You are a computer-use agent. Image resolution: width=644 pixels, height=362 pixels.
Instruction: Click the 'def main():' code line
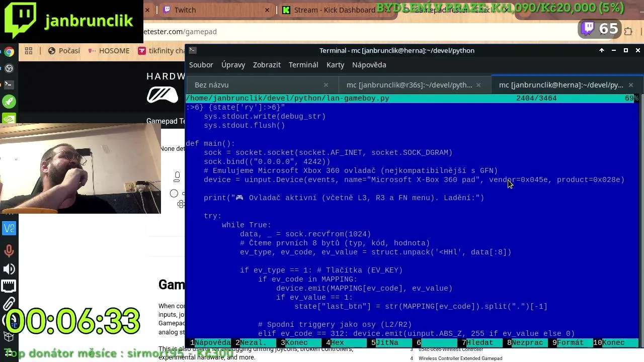coord(210,143)
